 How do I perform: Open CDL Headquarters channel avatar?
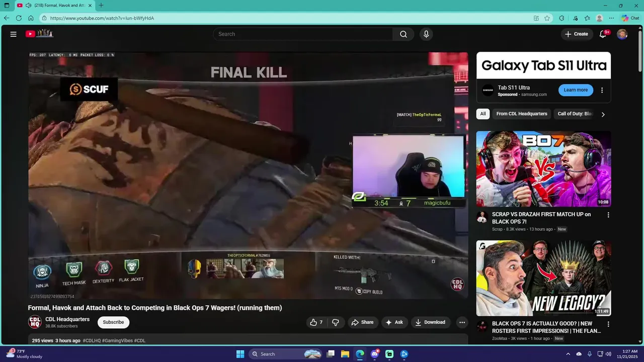35,322
